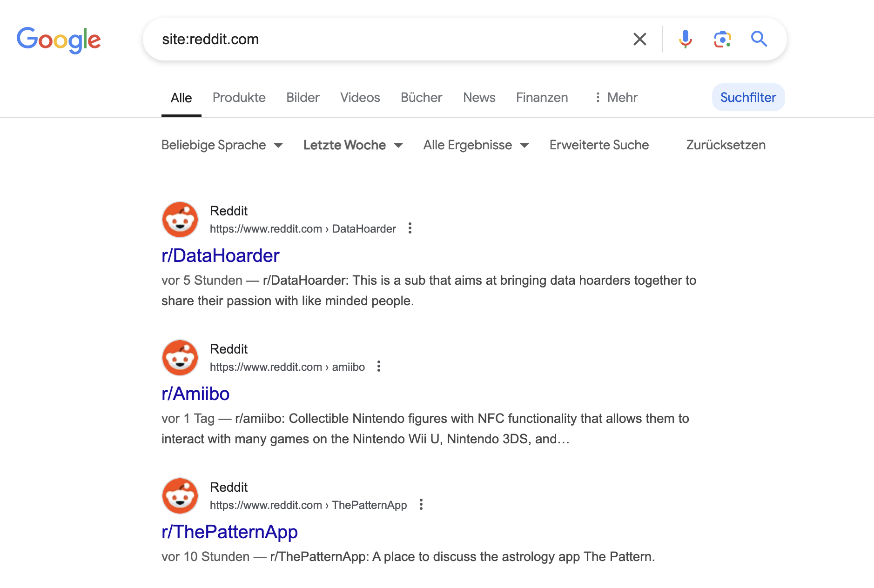Screen dimensions: 874x588
Task: Open the r/DataHoarder search result
Action: point(220,255)
